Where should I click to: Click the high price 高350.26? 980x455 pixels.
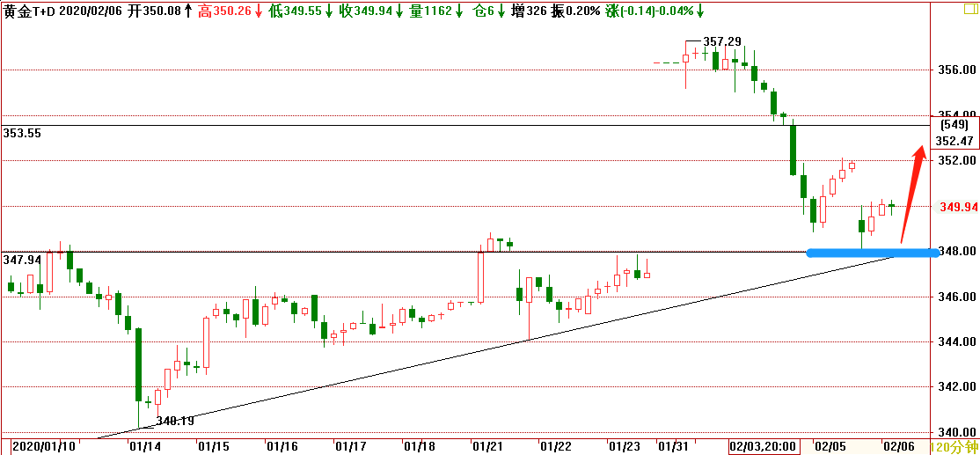point(225,10)
